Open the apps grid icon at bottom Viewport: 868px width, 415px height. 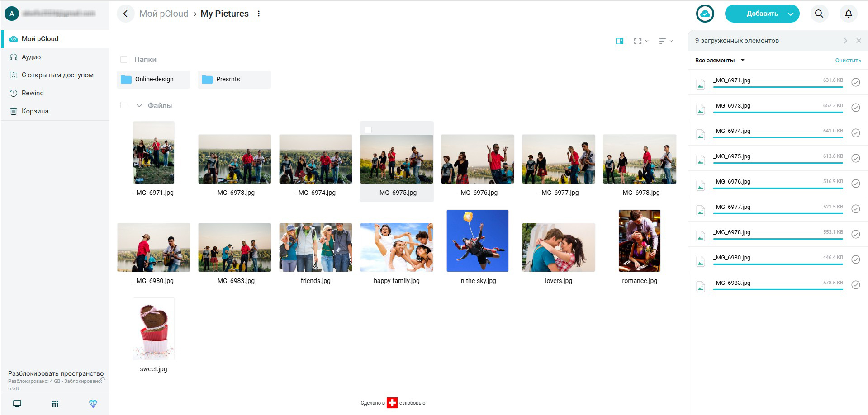tap(55, 404)
